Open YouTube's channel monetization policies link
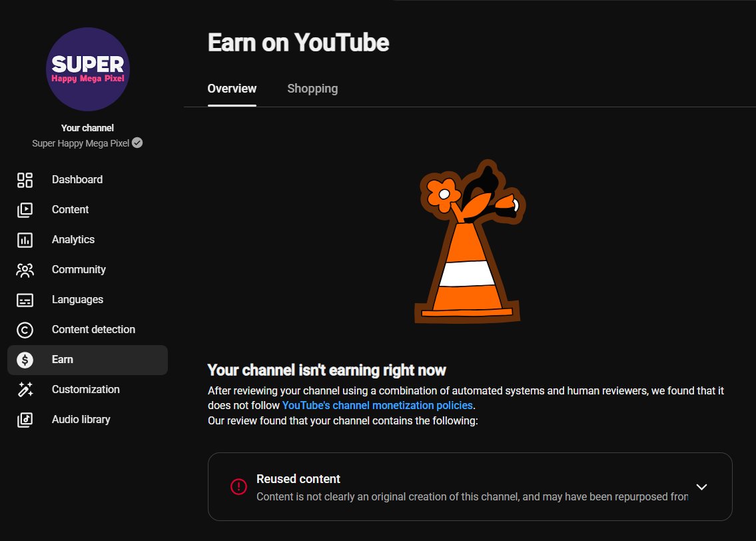 (x=377, y=406)
